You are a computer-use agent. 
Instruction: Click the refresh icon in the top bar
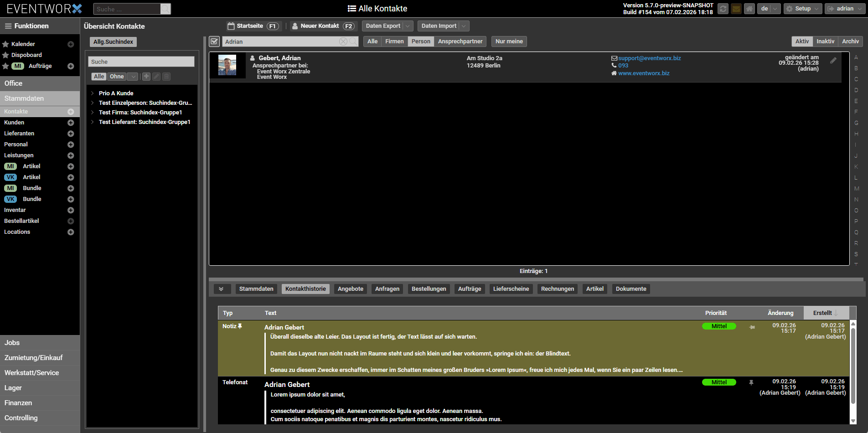tap(723, 9)
